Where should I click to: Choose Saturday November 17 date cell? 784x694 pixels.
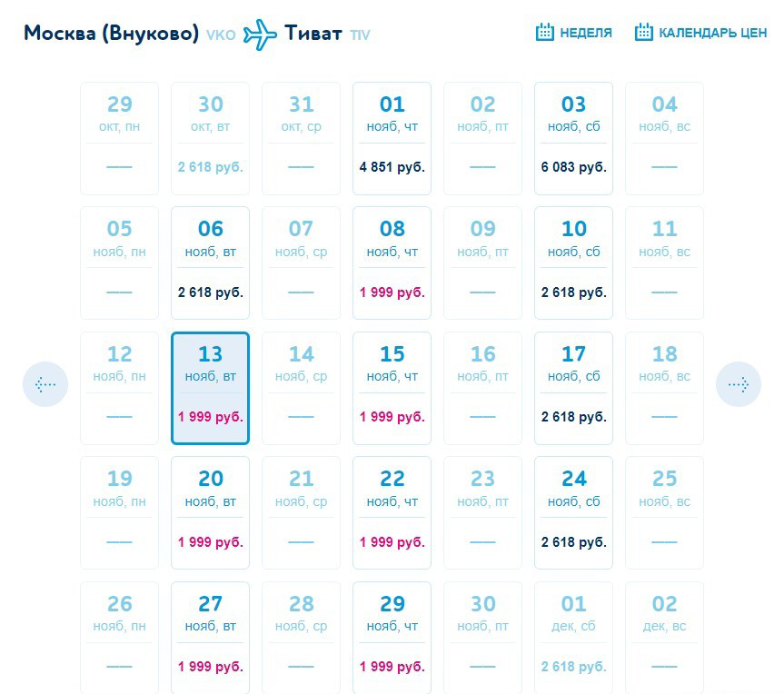tap(573, 388)
